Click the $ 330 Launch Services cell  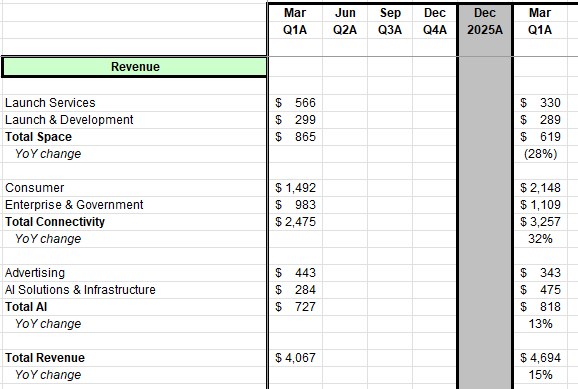pyautogui.click(x=540, y=103)
